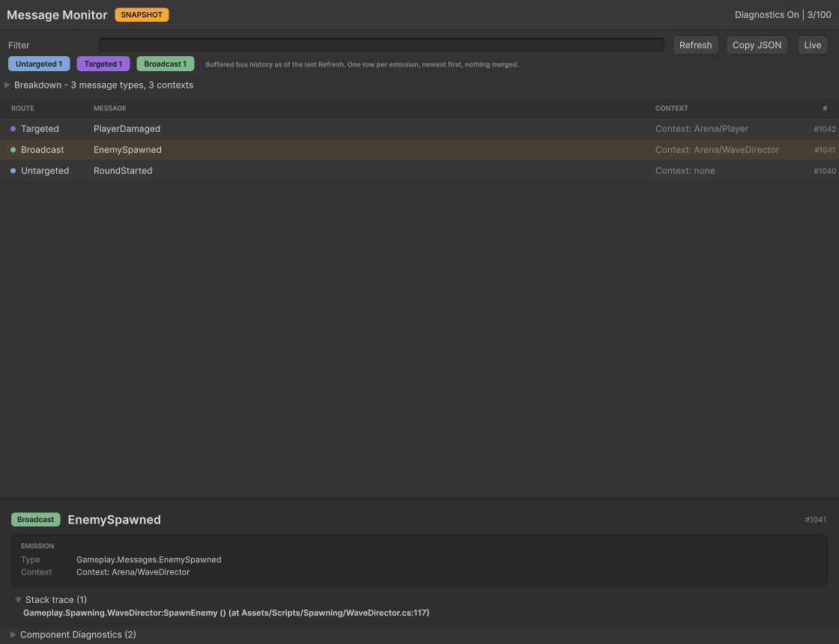Click the Message Monitor title
839x644 pixels.
(57, 15)
